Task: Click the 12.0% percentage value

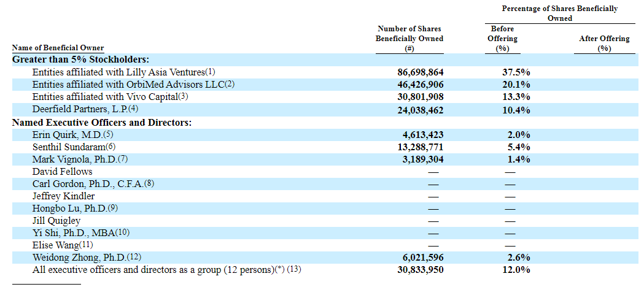Action: point(516,270)
